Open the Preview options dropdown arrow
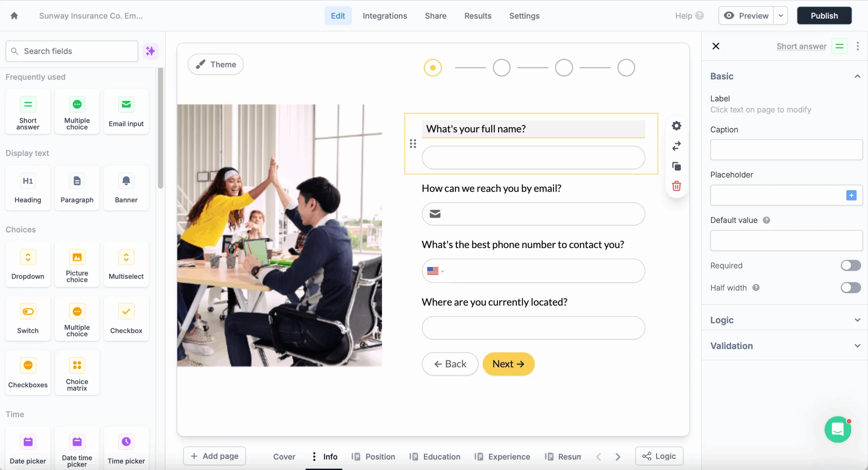Viewport: 868px width, 470px height. coord(781,16)
